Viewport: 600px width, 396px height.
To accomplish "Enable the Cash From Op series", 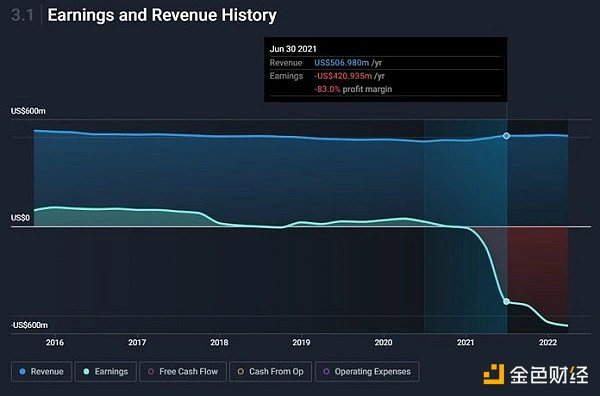I will click(x=271, y=372).
